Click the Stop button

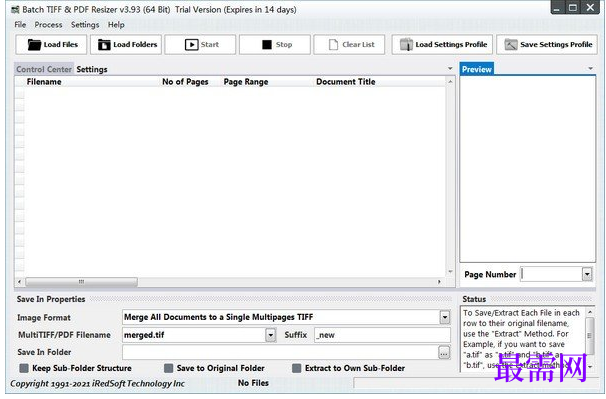275,44
